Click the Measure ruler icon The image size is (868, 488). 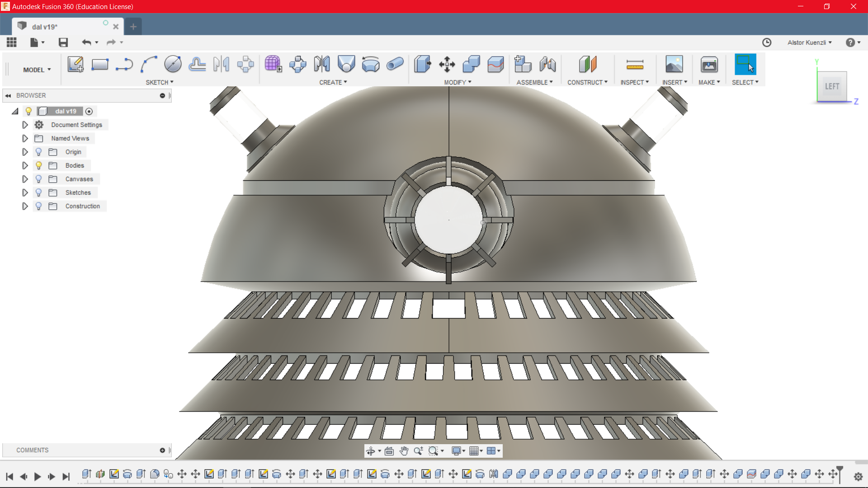pos(635,65)
